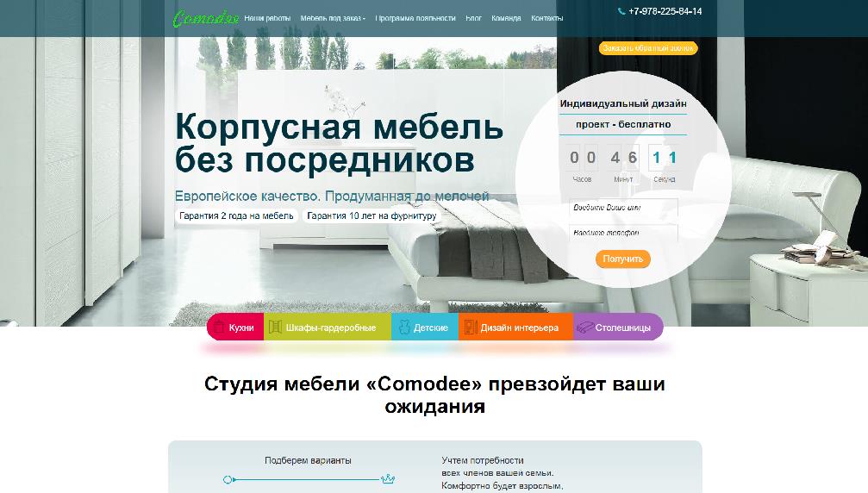Click the teddy bear icon in Детские

click(404, 327)
